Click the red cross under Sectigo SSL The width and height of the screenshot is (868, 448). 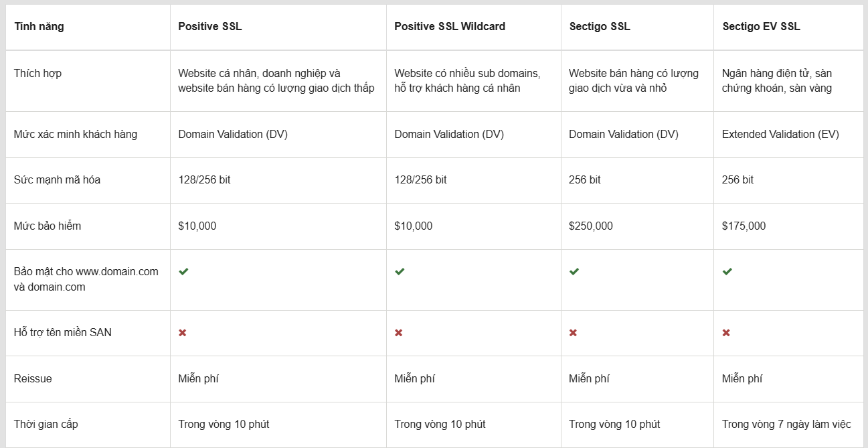tap(573, 333)
